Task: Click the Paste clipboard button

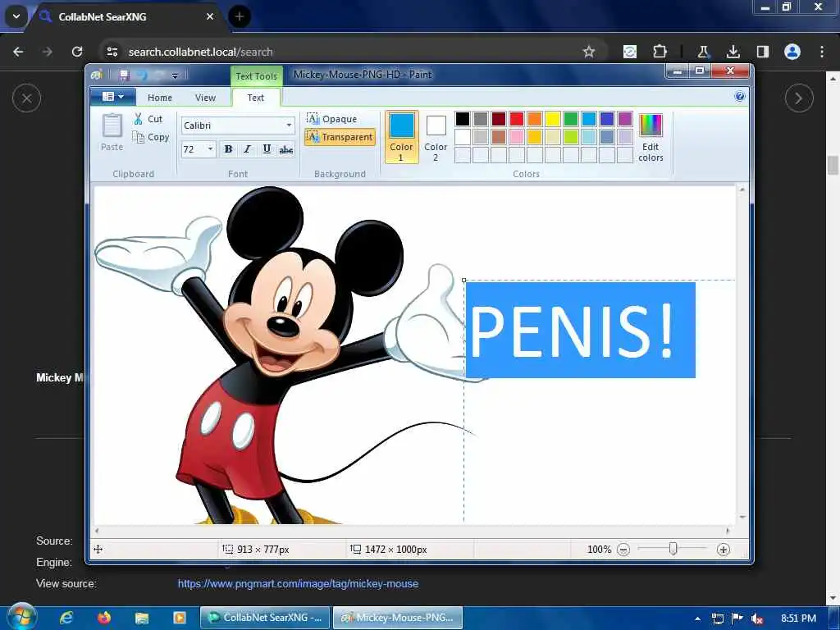Action: click(x=112, y=132)
